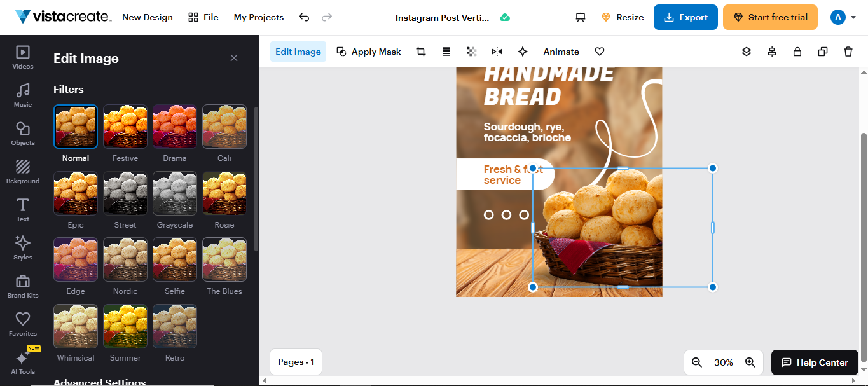The image size is (868, 386).
Task: Open My Projects
Action: point(258,17)
